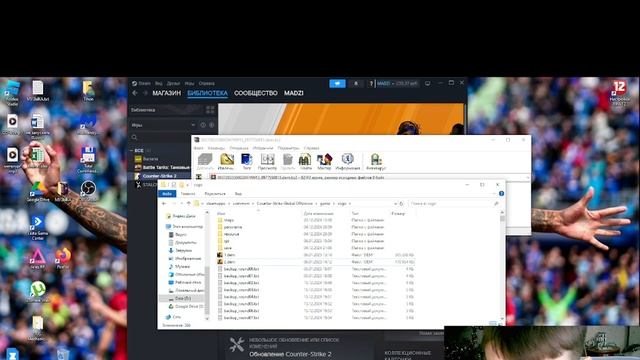The height and width of the screenshot is (360, 640).
Task: Click Explorer back arrow button
Action: click(164, 203)
